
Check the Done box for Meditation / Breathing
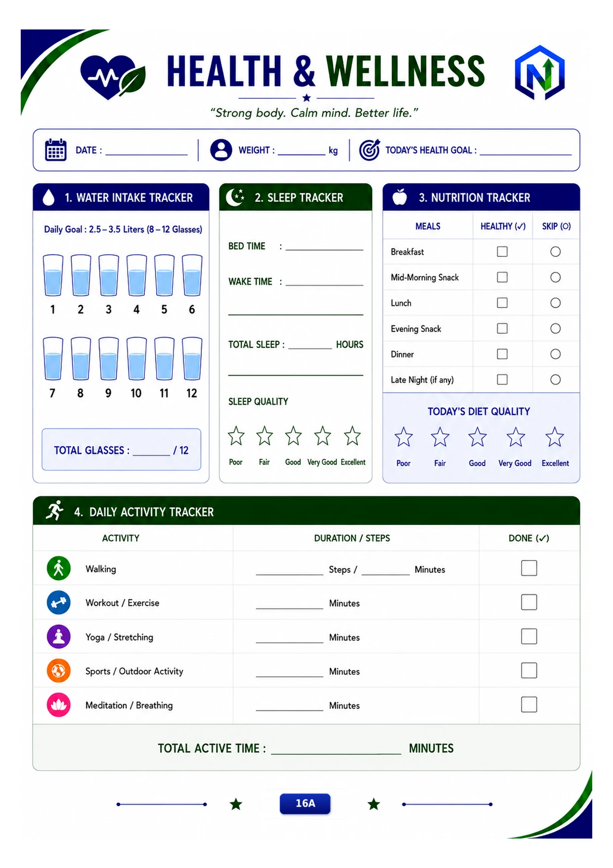529,704
